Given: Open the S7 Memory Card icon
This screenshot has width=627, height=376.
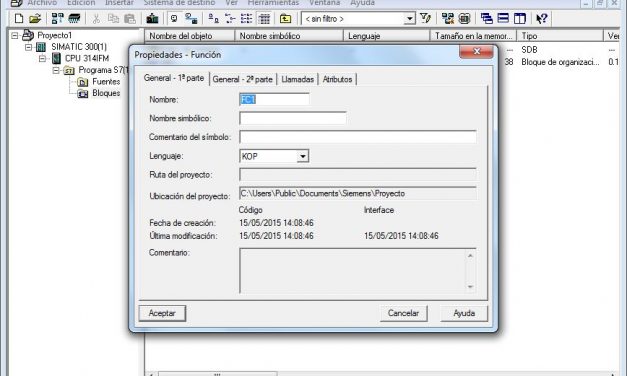Looking at the screenshot, I should click(x=74, y=18).
